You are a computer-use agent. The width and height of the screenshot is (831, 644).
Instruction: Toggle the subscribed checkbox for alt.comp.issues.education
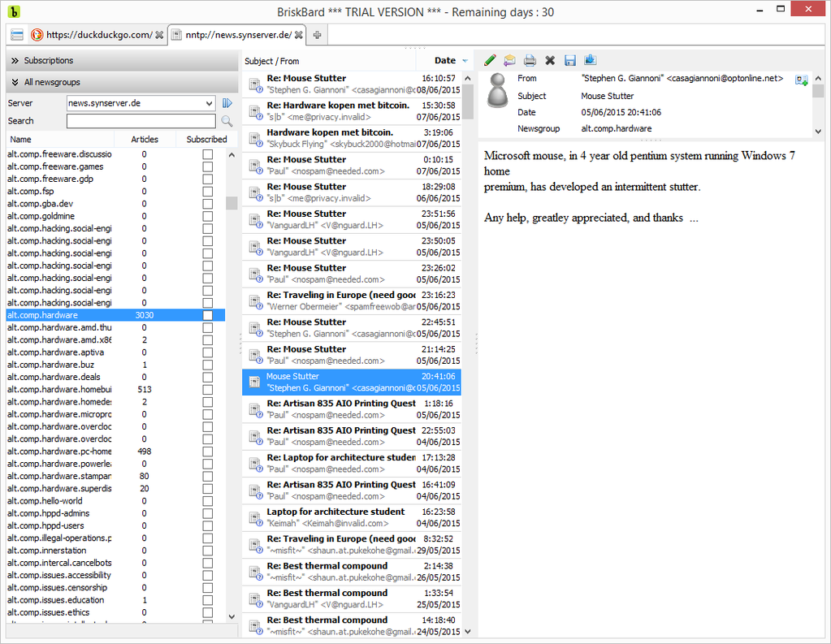208,600
